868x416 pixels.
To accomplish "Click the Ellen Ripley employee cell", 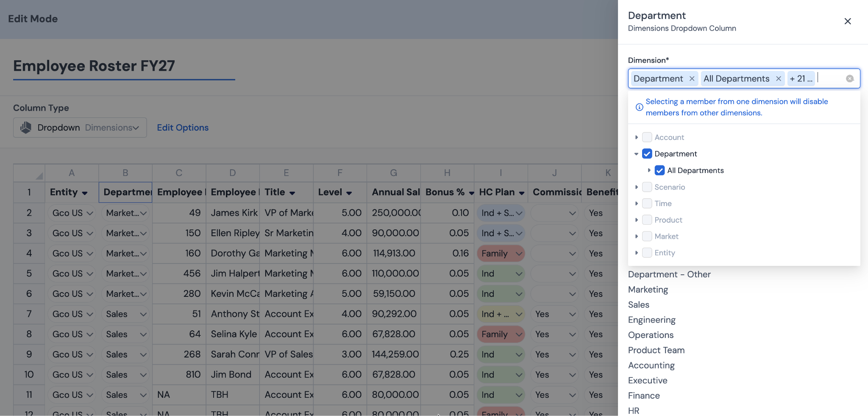I will [233, 233].
